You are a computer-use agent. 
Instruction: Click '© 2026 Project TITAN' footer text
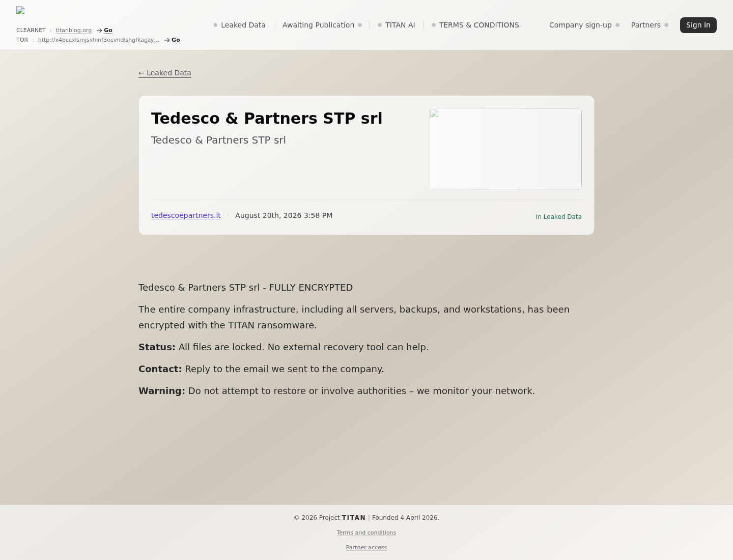[330, 518]
